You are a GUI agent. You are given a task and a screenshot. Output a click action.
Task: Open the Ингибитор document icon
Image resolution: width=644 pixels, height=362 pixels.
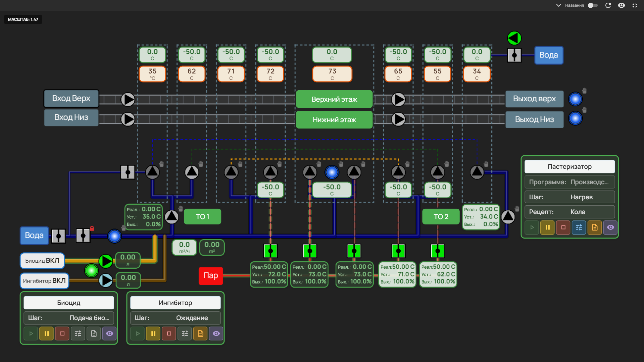(200, 333)
